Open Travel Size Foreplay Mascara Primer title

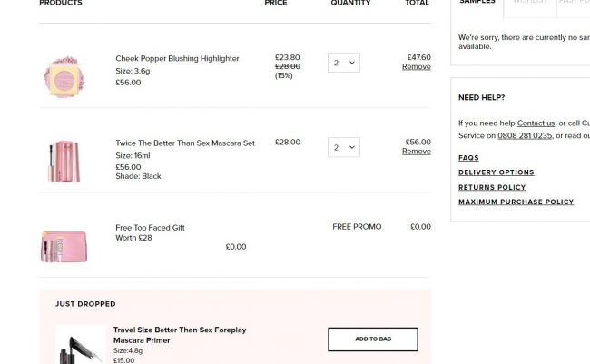point(180,335)
